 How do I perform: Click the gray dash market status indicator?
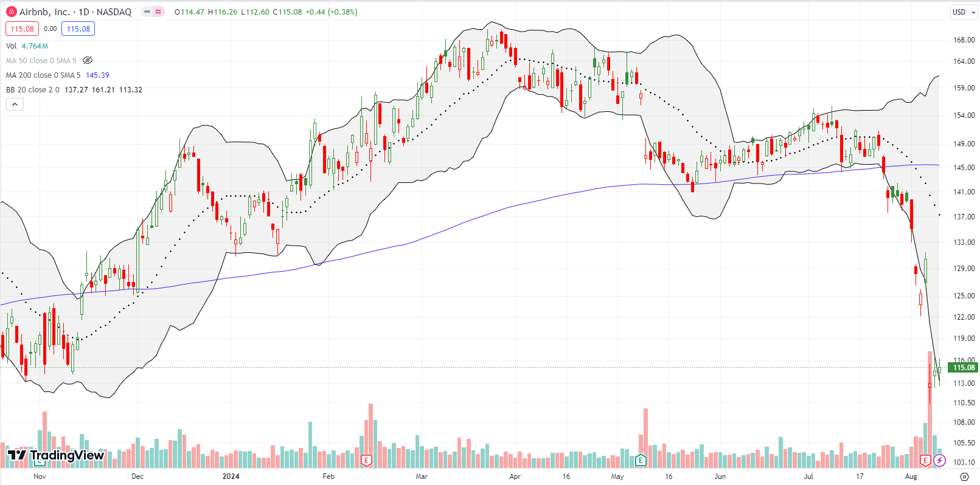click(147, 12)
